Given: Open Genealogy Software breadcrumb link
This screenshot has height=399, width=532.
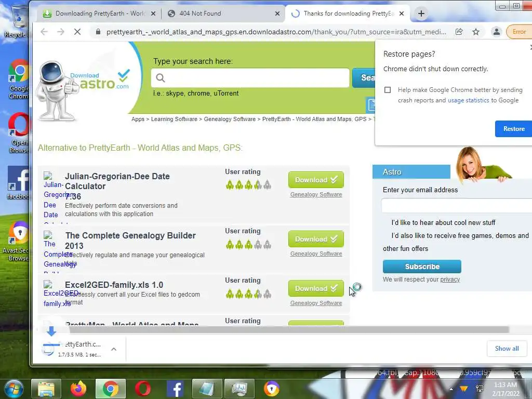Looking at the screenshot, I should 230,119.
